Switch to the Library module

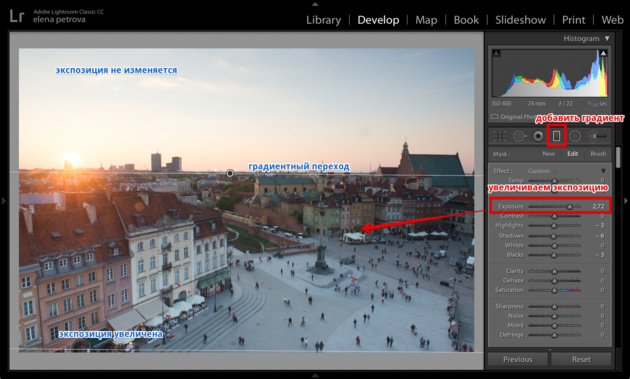coord(323,20)
